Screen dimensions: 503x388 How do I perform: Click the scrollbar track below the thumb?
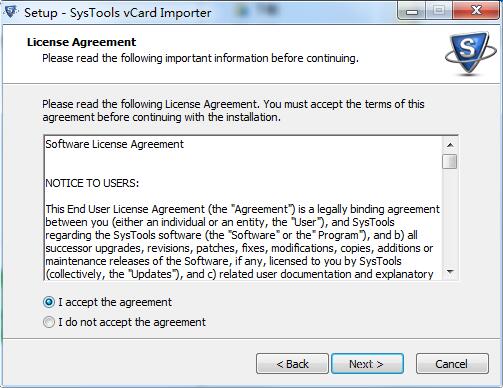(x=450, y=217)
